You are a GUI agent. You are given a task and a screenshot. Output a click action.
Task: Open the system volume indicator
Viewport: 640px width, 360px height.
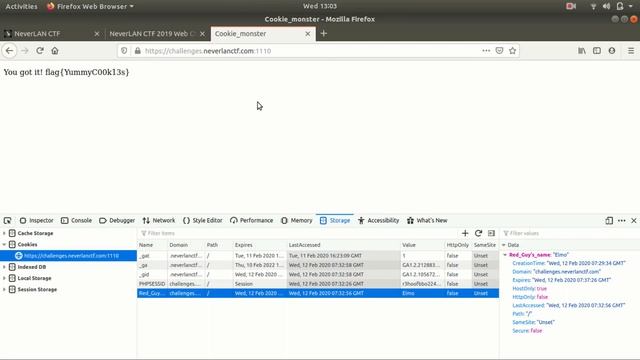pyautogui.click(x=606, y=6)
